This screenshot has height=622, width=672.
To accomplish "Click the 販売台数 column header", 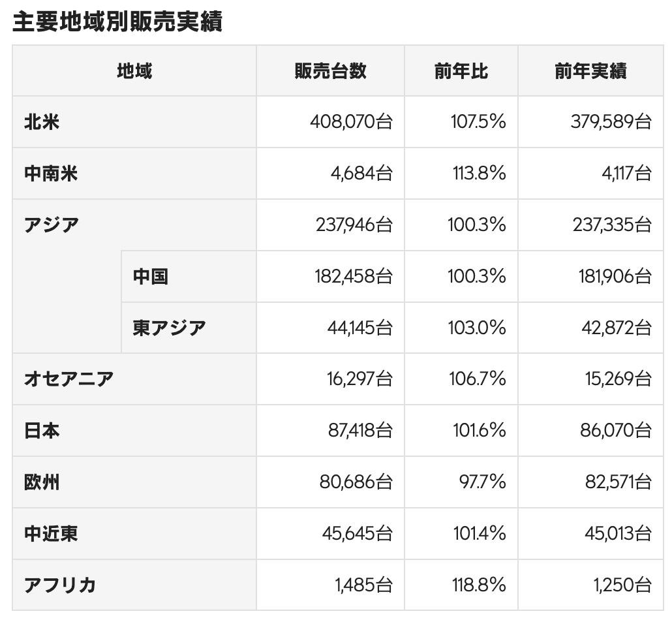I will coord(330,71).
